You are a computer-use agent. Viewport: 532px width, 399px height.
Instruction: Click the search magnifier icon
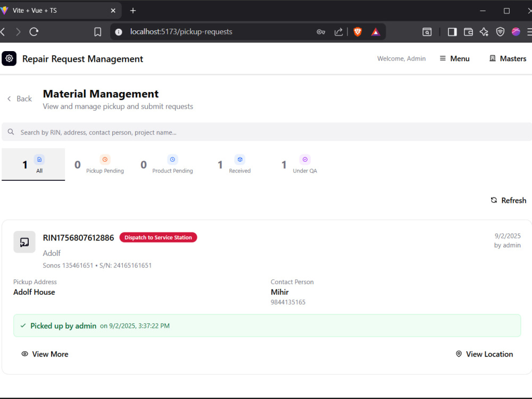[11, 132]
